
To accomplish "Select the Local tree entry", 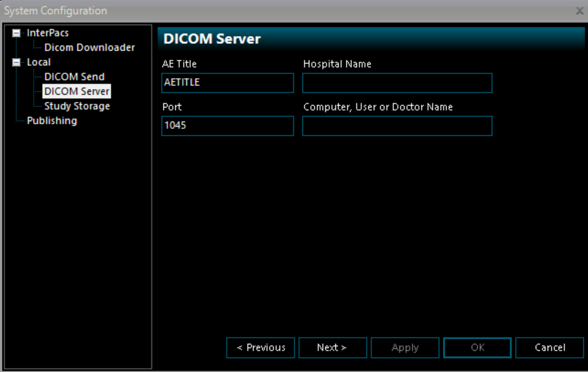I will coord(38,62).
